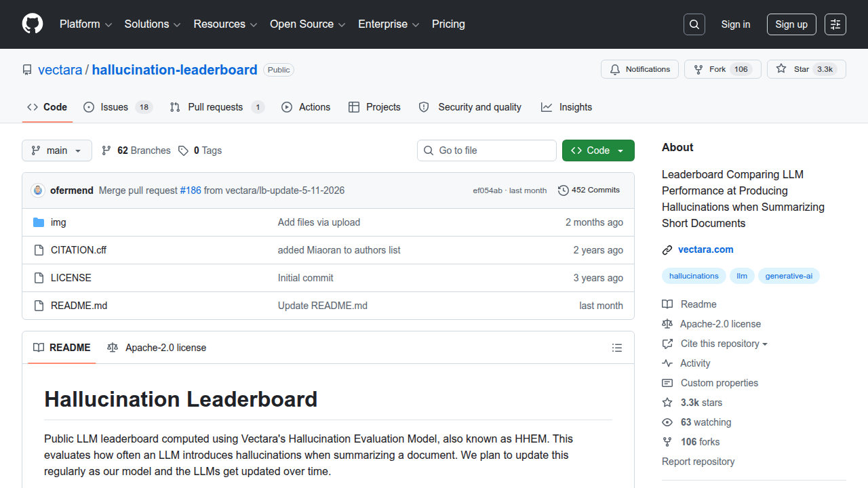
Task: Click the hallucinations topic tag
Action: point(694,276)
